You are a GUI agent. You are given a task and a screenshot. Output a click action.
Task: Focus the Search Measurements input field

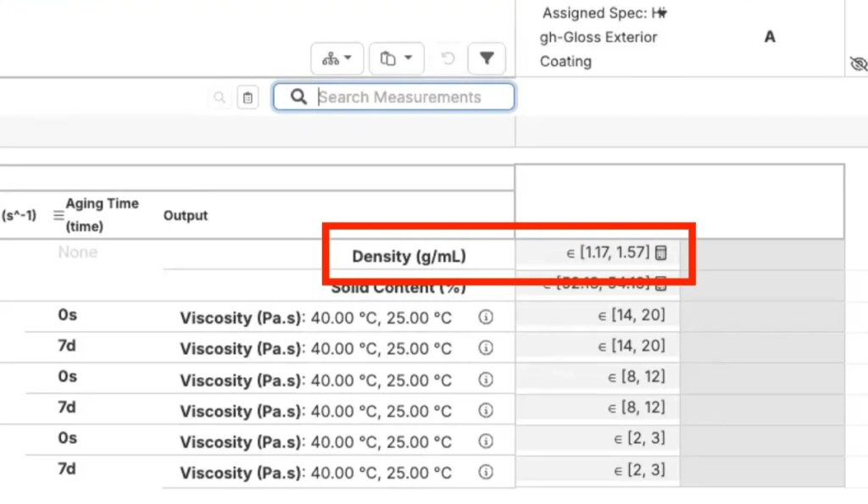(407, 97)
